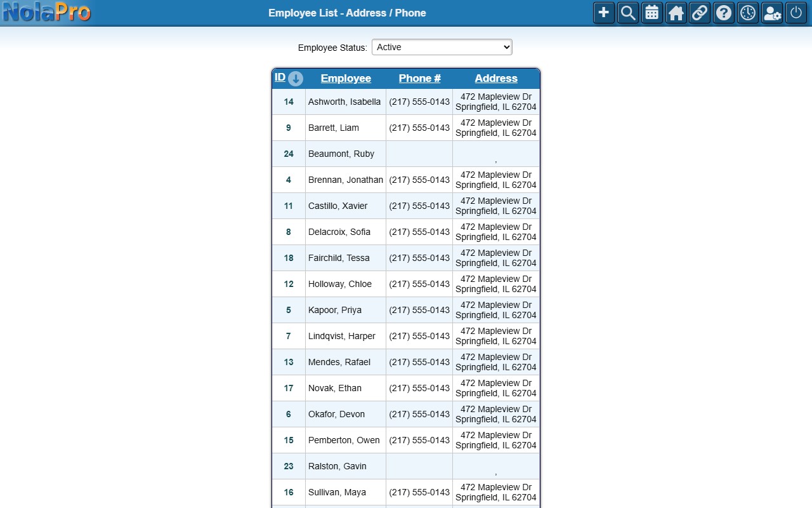This screenshot has height=508, width=812.
Task: Select ID 7 cell
Action: [289, 336]
